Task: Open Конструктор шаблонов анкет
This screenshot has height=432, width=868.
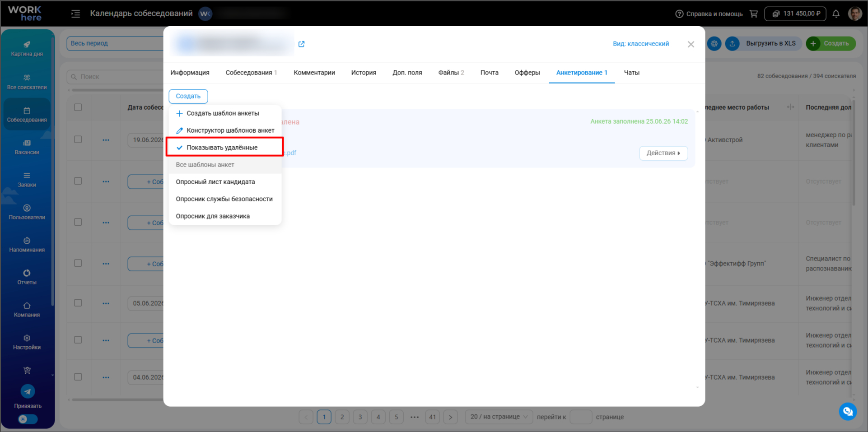Action: [x=225, y=130]
